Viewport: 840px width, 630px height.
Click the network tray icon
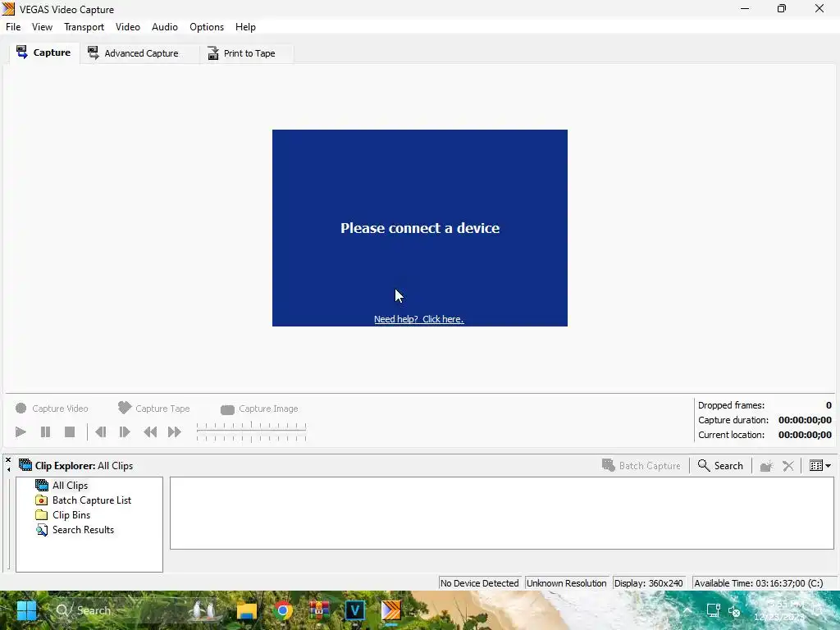point(713,610)
